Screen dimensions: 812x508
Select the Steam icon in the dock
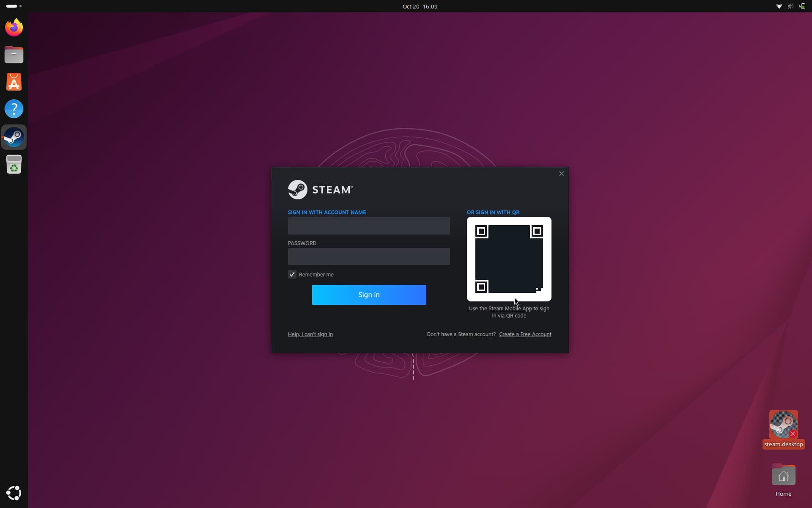(x=14, y=137)
